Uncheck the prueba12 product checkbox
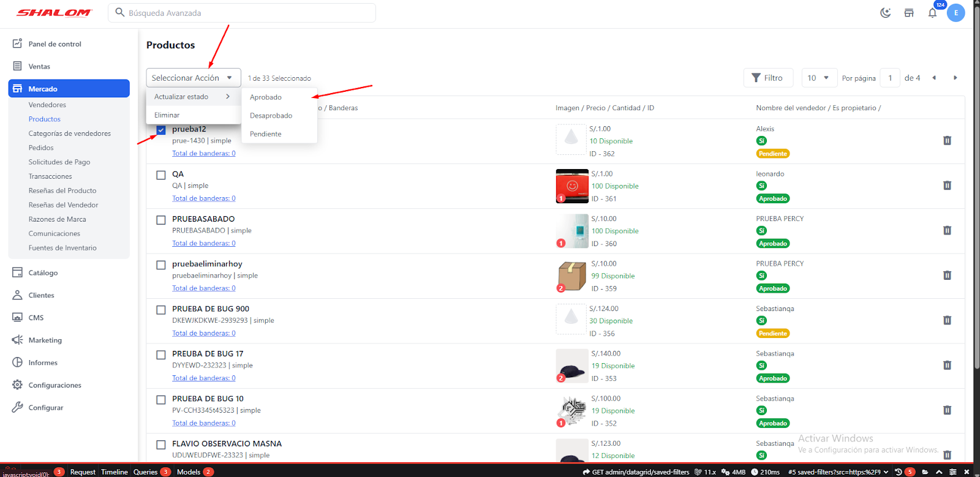 (161, 130)
